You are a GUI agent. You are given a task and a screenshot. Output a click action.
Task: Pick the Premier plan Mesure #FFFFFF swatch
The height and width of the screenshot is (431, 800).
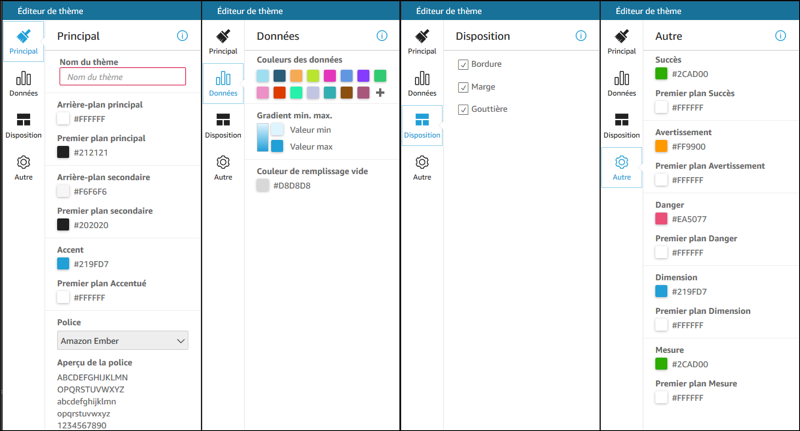tap(661, 397)
